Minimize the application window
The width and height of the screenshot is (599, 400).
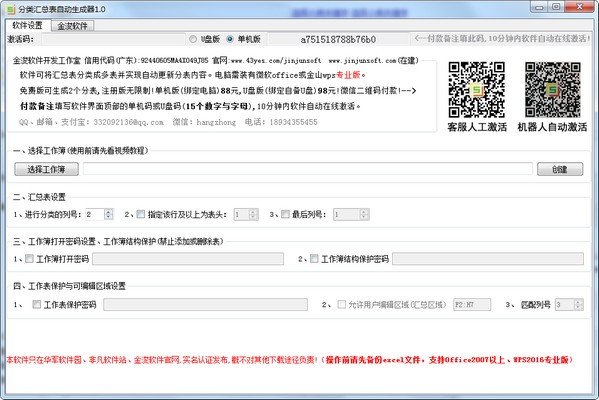click(539, 7)
